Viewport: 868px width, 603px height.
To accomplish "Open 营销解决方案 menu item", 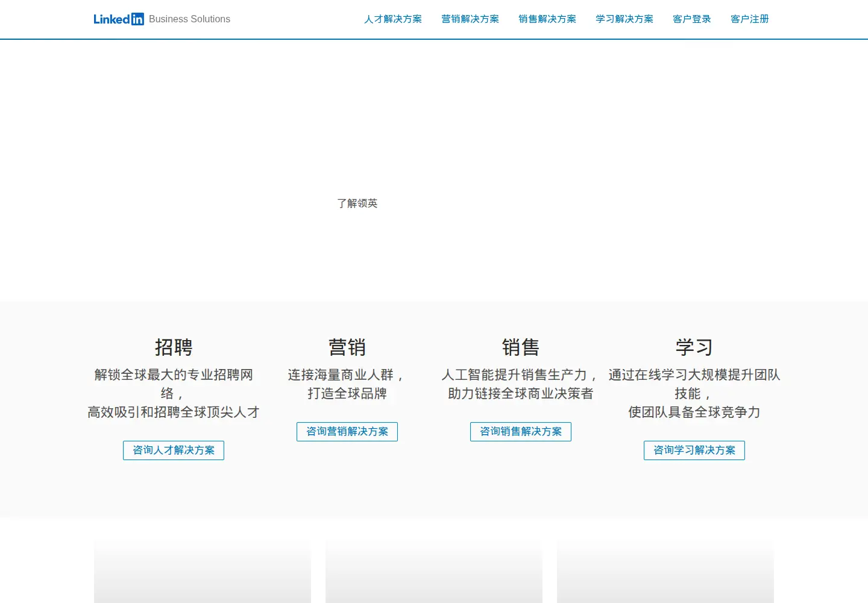I will click(x=470, y=19).
